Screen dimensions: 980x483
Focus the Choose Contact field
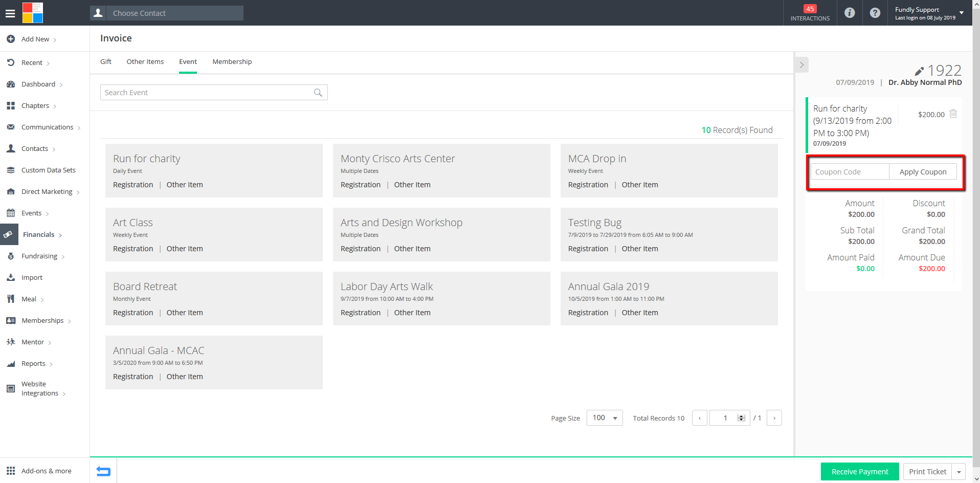[174, 13]
